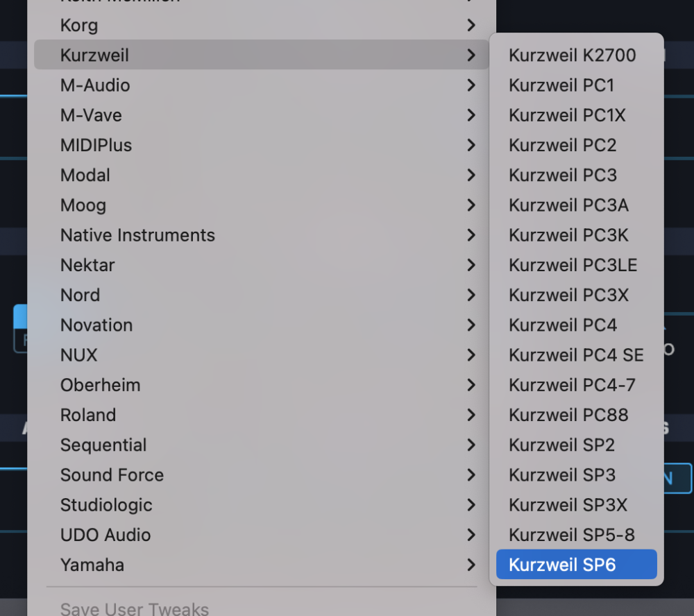Click the chevron arrow beside UDO Audio

471,535
